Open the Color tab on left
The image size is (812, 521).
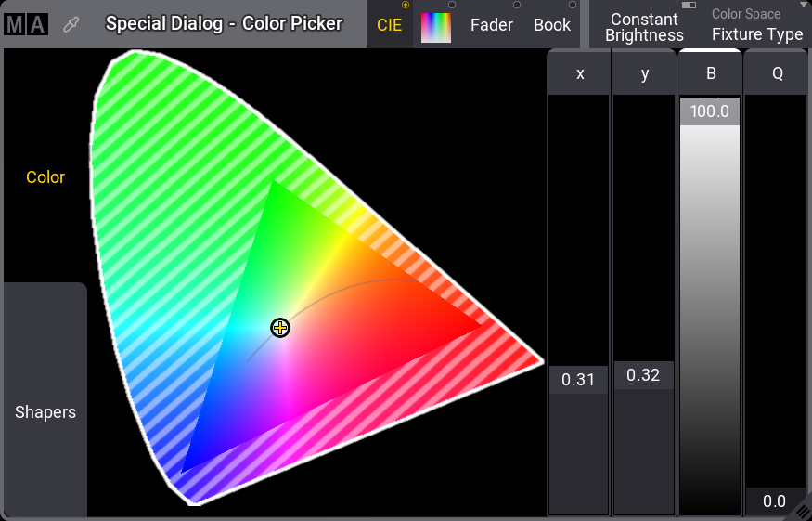coord(45,176)
